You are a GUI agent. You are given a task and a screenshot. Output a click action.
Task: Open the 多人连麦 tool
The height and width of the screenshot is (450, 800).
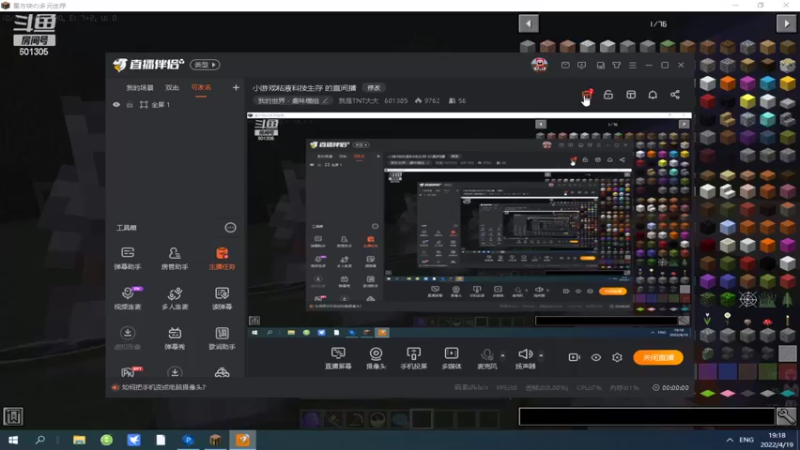click(x=174, y=298)
